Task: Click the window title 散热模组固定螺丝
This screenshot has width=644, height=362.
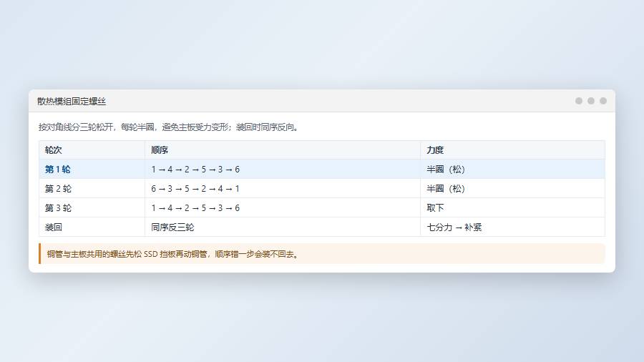Action: (72, 102)
